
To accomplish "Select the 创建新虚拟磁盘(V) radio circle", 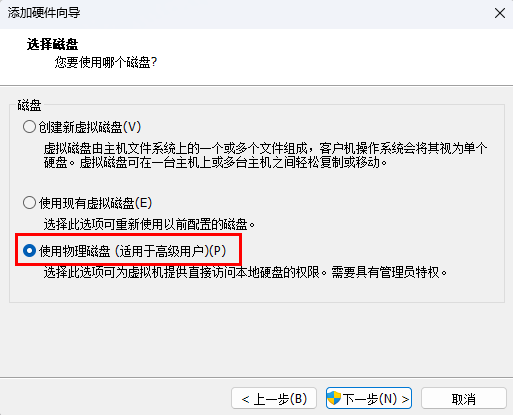I will tap(29, 127).
